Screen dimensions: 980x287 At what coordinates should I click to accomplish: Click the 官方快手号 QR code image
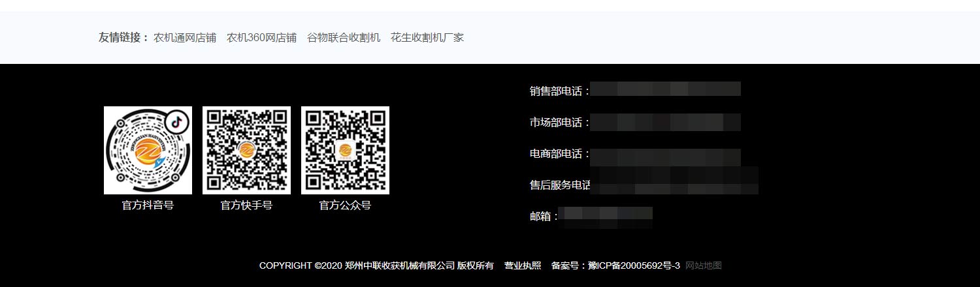(x=246, y=150)
